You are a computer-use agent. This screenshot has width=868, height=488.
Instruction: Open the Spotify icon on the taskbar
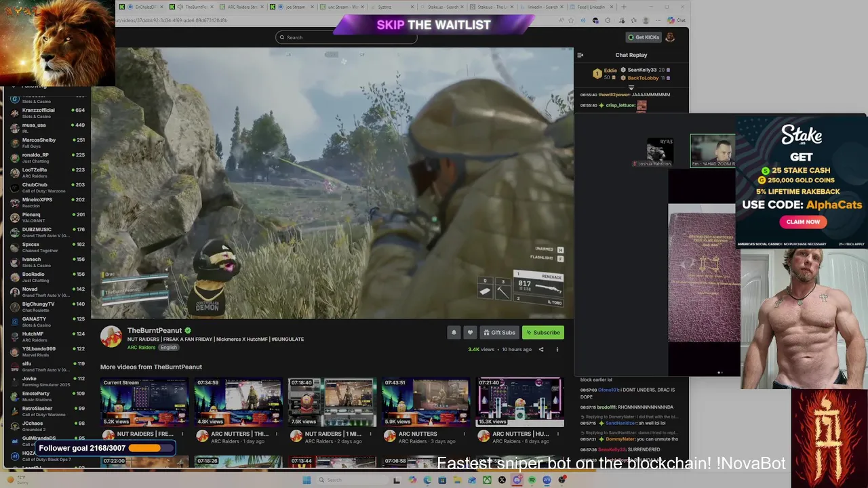532,480
